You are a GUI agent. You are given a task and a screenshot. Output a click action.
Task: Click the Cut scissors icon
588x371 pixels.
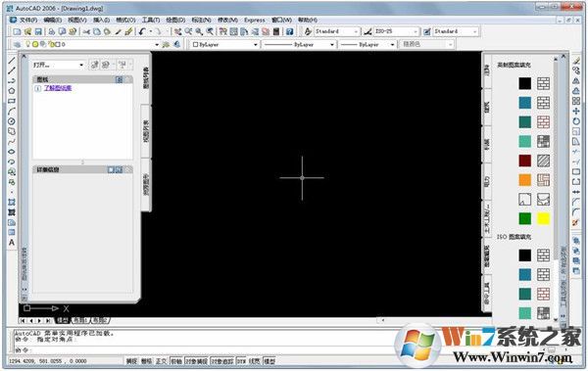click(x=86, y=32)
